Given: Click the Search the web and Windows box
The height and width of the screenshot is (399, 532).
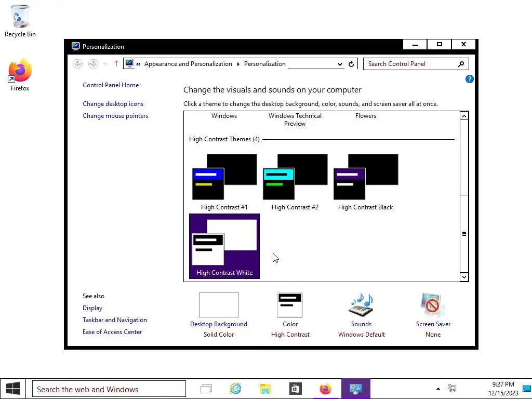Looking at the screenshot, I should [x=109, y=389].
